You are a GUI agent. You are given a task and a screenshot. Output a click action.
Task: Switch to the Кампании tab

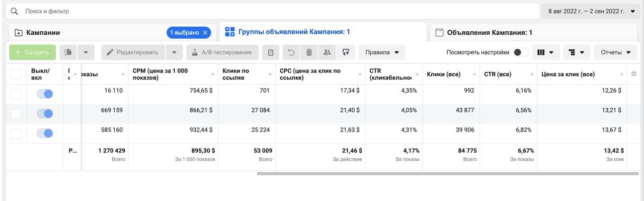(43, 33)
